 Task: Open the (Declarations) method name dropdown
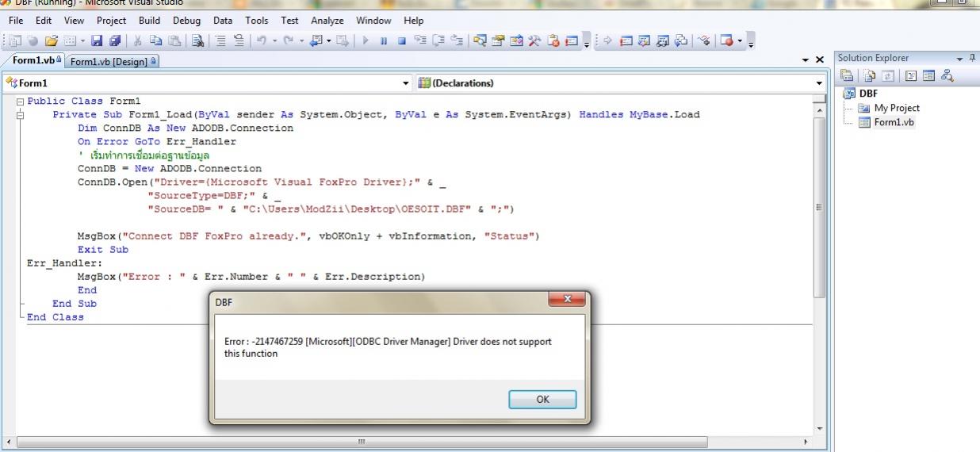[820, 82]
